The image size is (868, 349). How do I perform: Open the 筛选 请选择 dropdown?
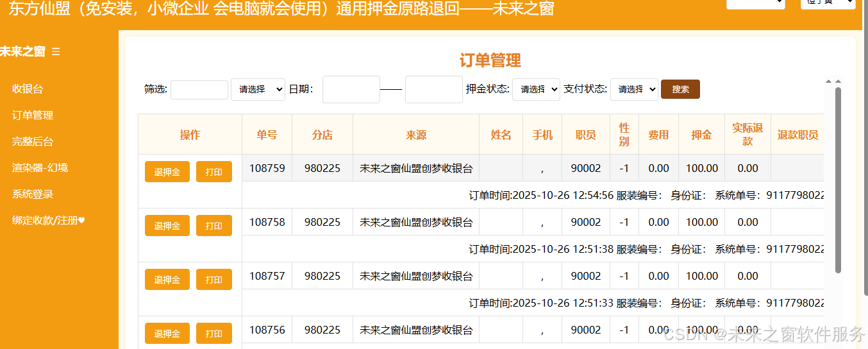tap(258, 90)
